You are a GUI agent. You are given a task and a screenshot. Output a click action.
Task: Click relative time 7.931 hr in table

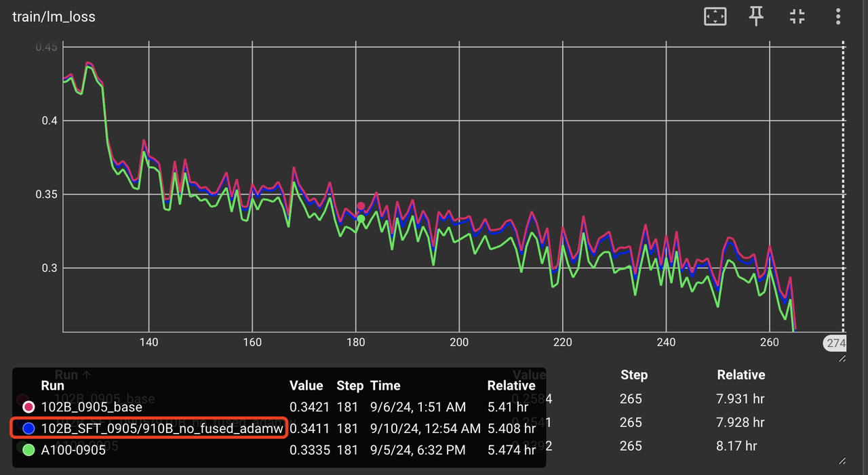tap(741, 398)
